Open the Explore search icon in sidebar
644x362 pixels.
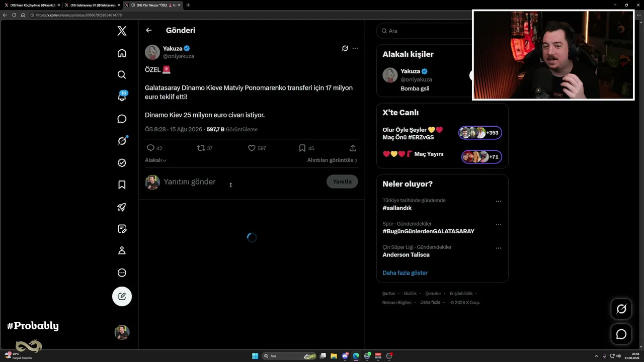pos(122,75)
